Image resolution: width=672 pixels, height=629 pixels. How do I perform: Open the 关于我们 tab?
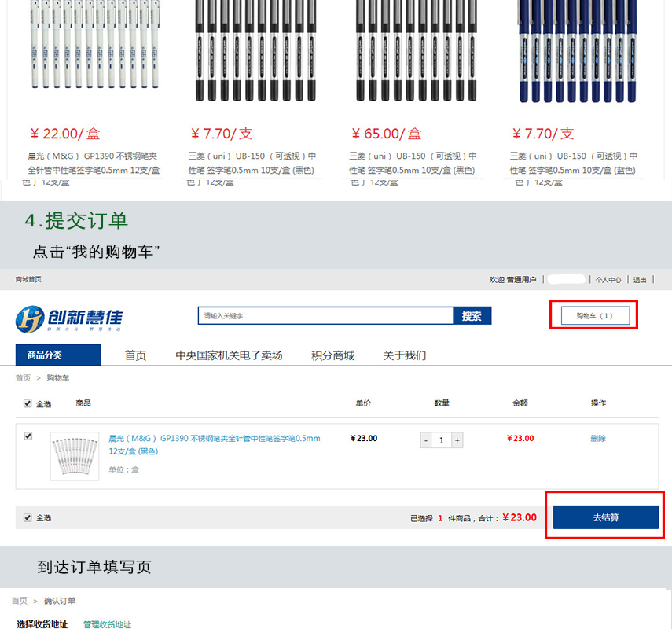tap(404, 355)
